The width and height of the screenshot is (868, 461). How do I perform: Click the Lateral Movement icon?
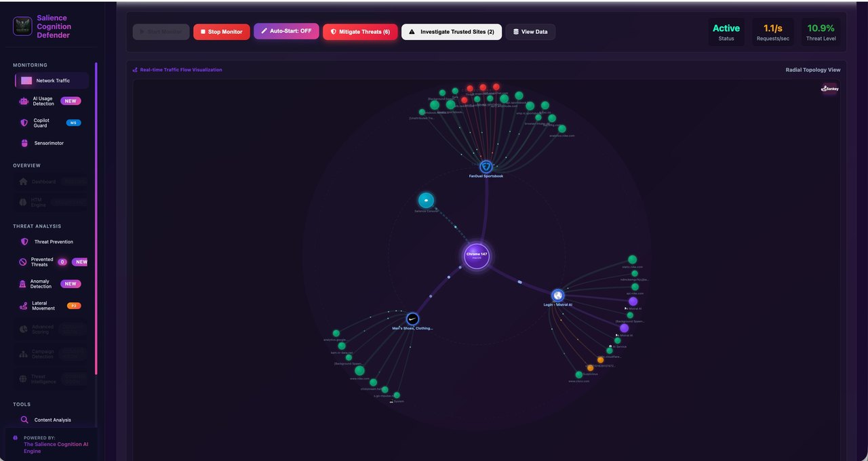24,306
